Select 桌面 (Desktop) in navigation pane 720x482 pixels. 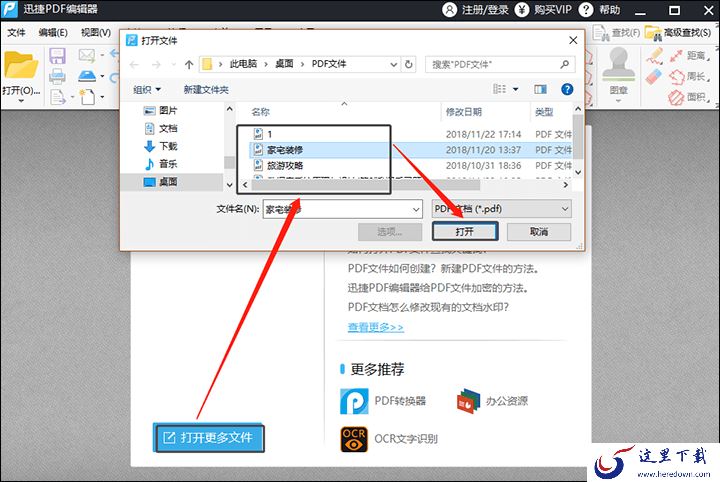pyautogui.click(x=172, y=182)
